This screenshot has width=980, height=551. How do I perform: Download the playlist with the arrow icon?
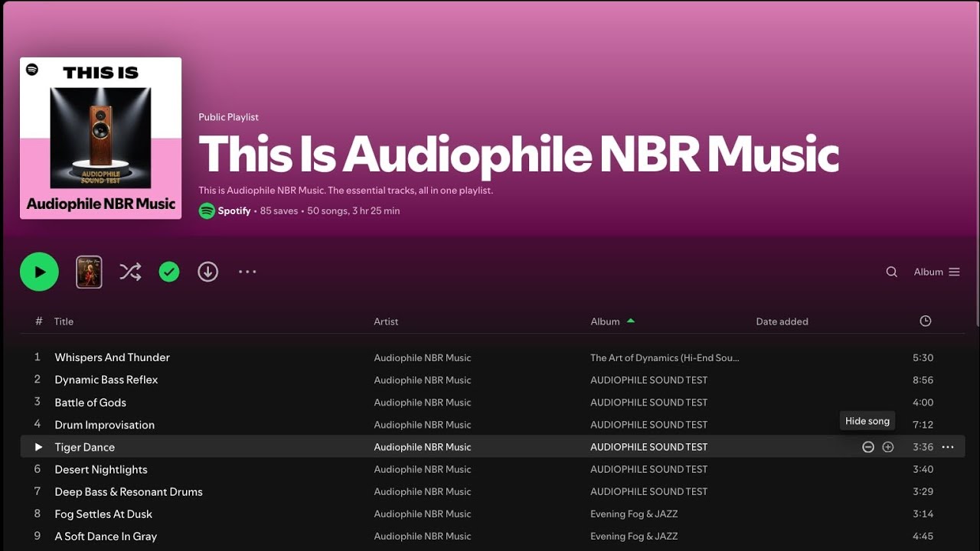[208, 272]
